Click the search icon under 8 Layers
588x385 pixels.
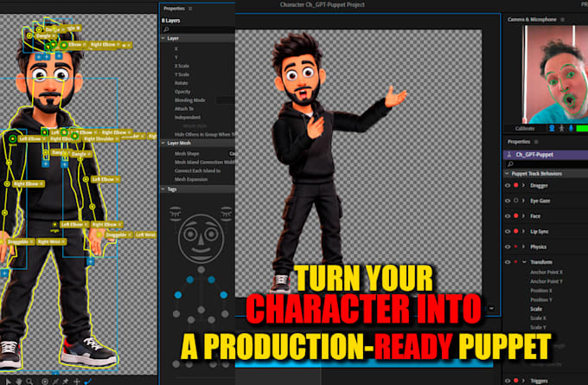coord(167,29)
